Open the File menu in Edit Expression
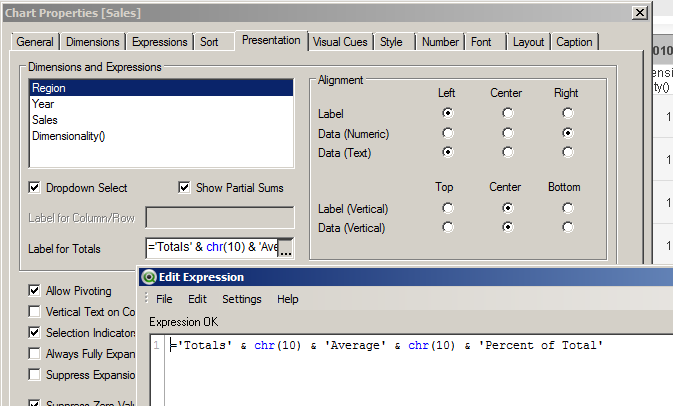 pos(164,299)
